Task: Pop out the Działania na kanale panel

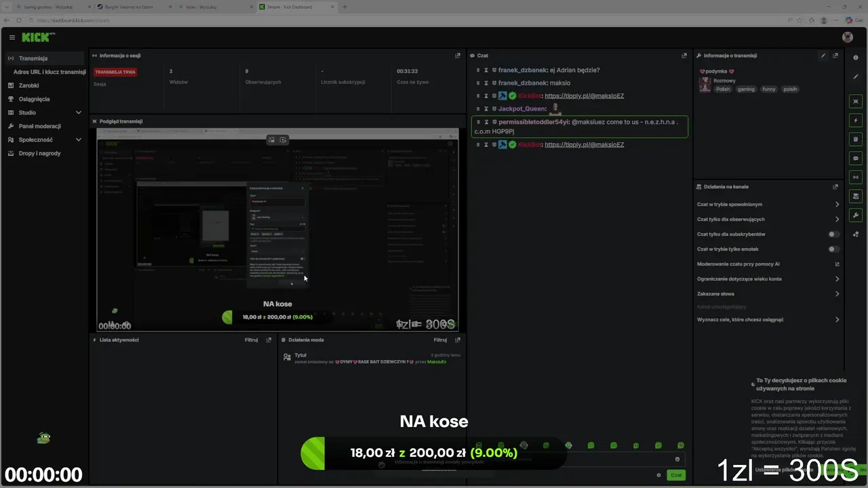Action: [835, 186]
